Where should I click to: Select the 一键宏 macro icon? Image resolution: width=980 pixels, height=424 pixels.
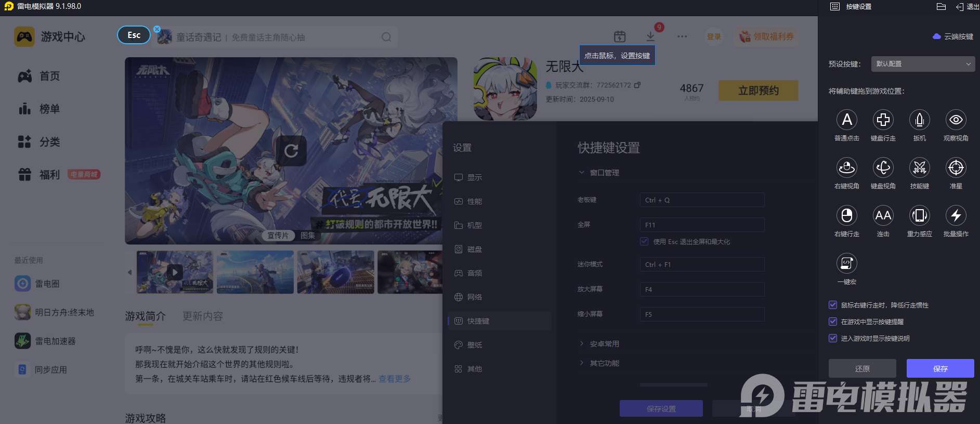click(847, 263)
